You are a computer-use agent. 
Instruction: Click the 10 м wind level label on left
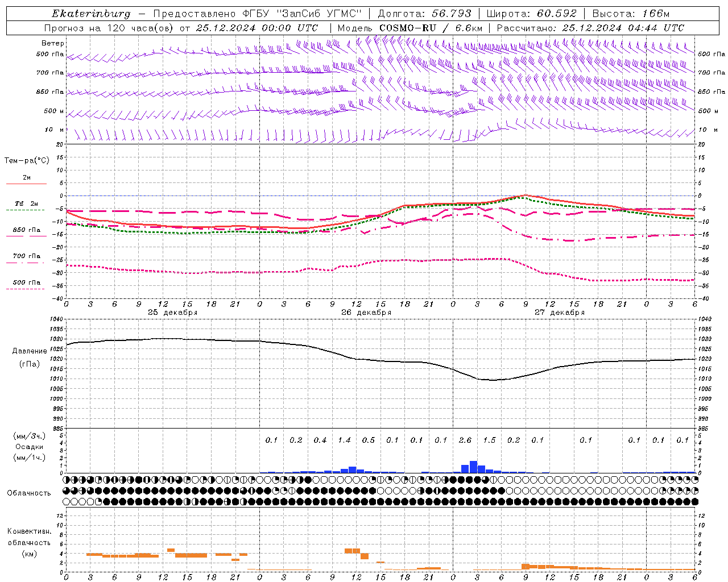(x=54, y=130)
